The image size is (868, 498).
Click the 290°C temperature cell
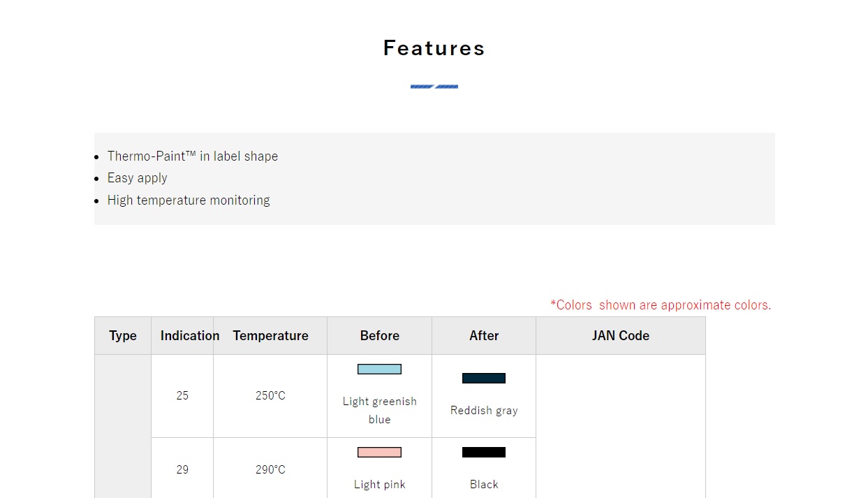pyautogui.click(x=270, y=469)
